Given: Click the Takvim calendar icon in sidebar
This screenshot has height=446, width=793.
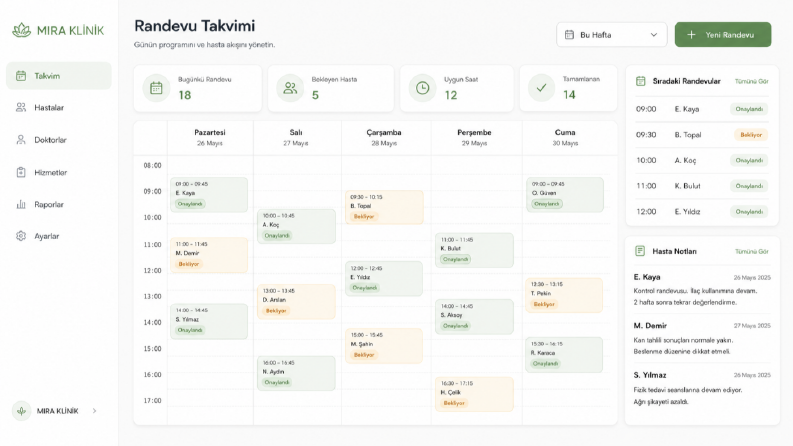Looking at the screenshot, I should tap(21, 76).
